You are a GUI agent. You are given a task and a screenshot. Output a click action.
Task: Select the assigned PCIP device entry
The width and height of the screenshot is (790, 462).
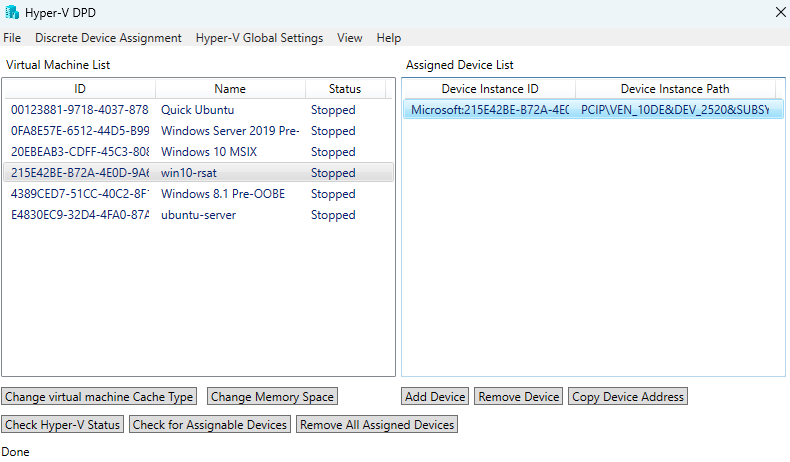[590, 110]
